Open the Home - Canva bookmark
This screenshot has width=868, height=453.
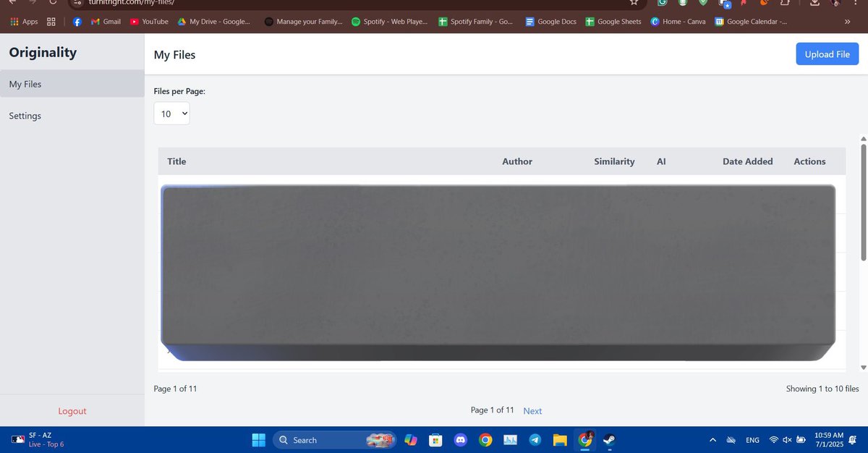tap(678, 22)
